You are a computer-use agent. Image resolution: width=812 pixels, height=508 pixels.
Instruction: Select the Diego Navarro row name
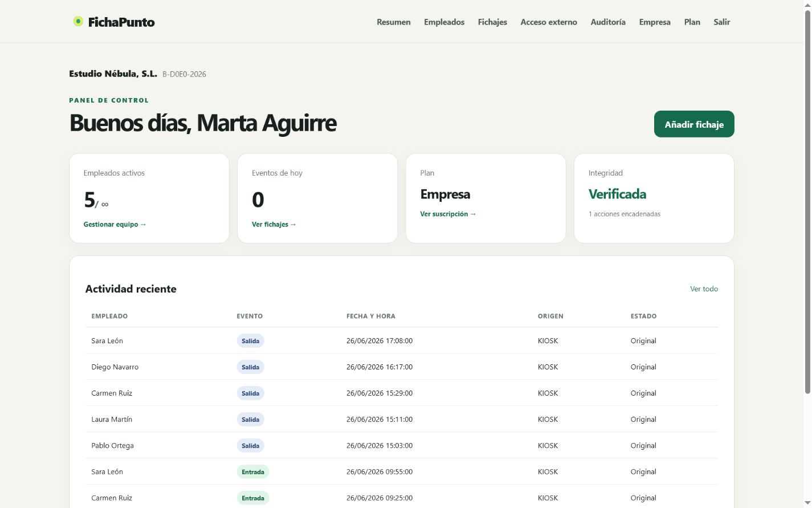click(x=115, y=367)
